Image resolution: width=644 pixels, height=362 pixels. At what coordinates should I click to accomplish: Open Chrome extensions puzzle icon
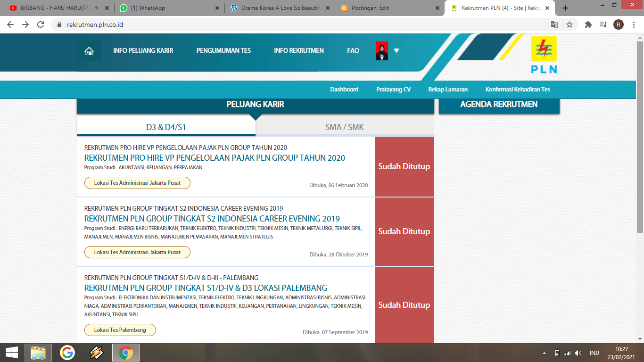pyautogui.click(x=588, y=25)
